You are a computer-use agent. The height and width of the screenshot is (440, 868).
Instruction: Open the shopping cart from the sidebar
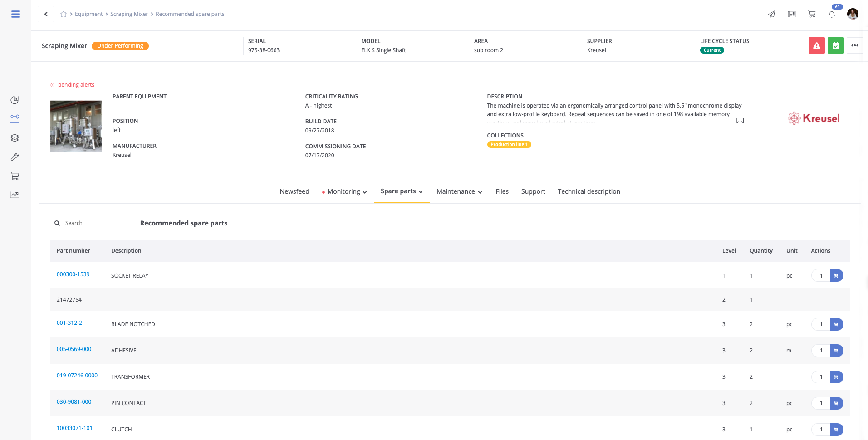click(14, 176)
